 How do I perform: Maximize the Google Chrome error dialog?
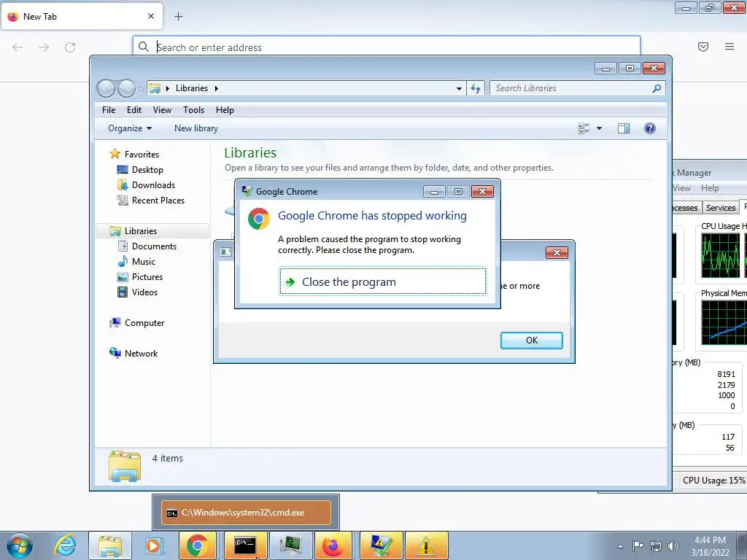[458, 192]
